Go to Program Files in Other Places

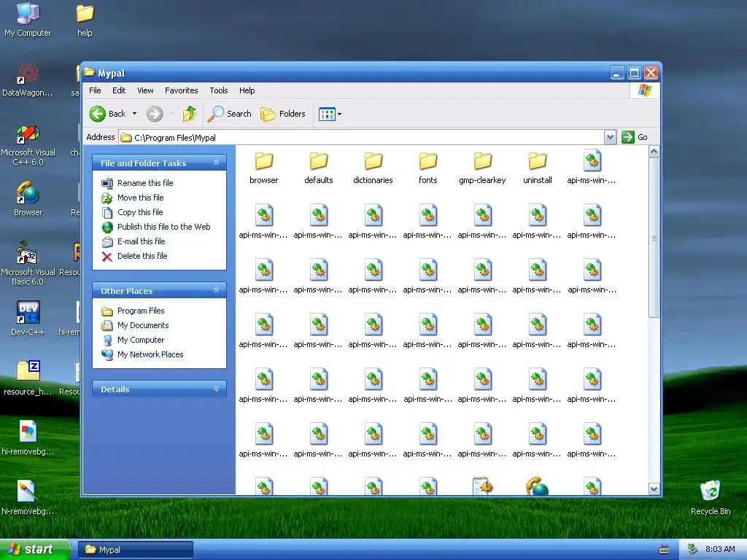[133, 311]
